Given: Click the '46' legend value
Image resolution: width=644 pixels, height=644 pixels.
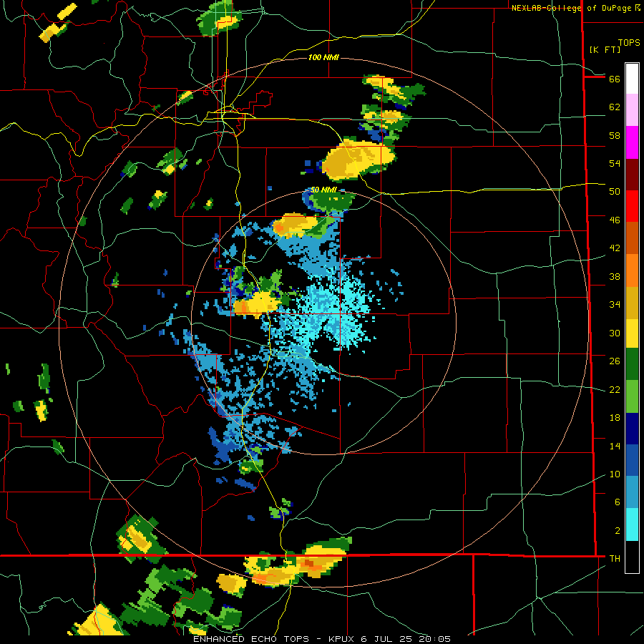Looking at the screenshot, I should (615, 220).
